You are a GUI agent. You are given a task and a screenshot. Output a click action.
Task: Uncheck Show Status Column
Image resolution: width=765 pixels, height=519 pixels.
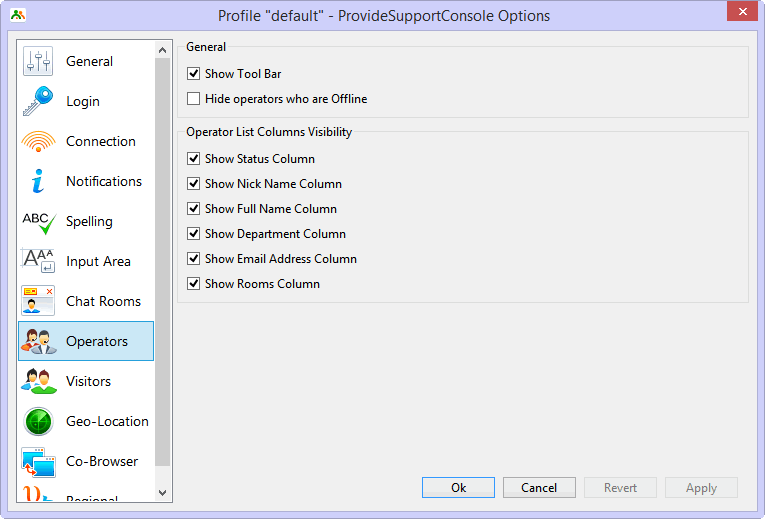click(x=194, y=159)
